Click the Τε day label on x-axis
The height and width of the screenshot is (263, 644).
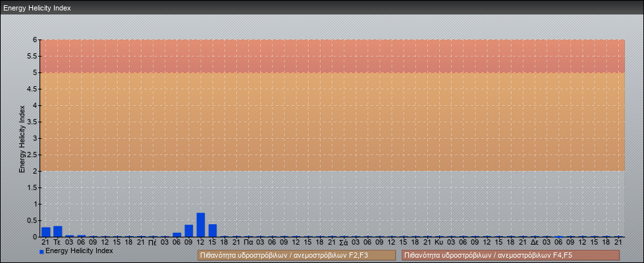coord(57,243)
